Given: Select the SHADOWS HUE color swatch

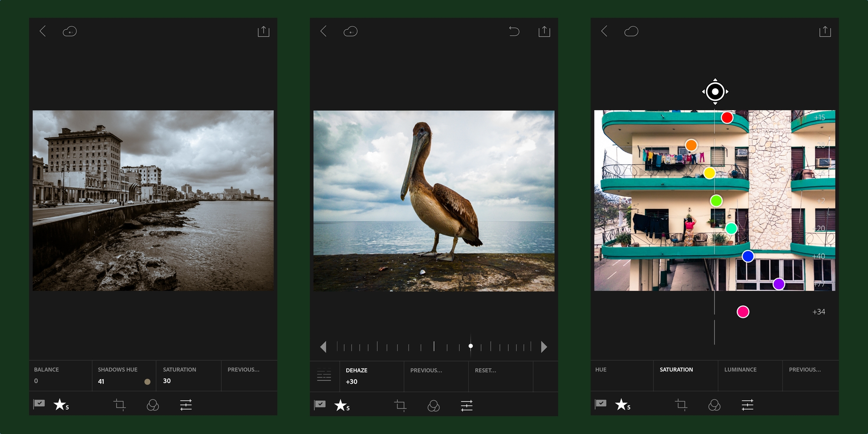Looking at the screenshot, I should 147,382.
